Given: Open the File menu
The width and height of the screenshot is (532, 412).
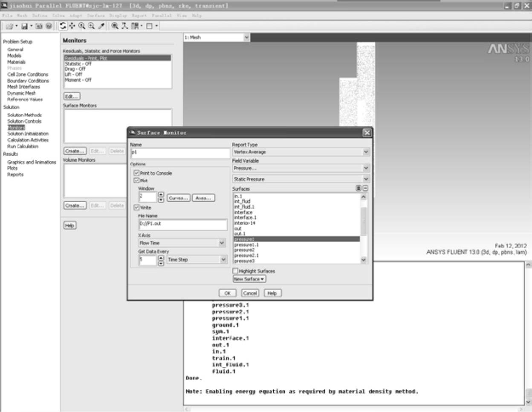Looking at the screenshot, I should [6, 15].
